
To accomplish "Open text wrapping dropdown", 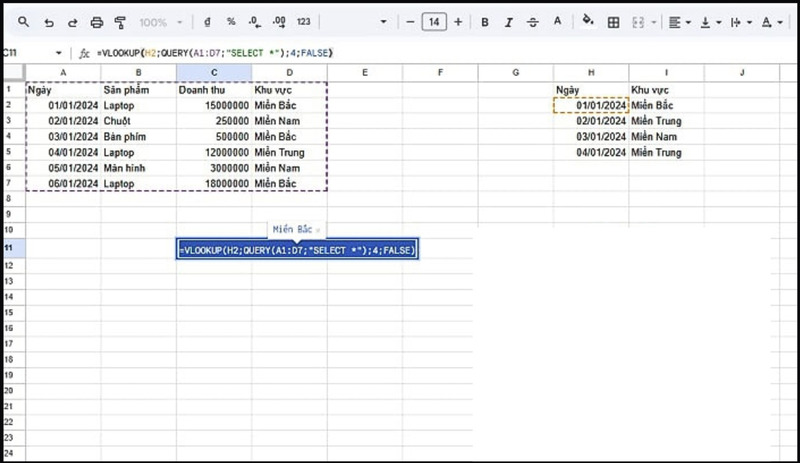I will tap(741, 22).
